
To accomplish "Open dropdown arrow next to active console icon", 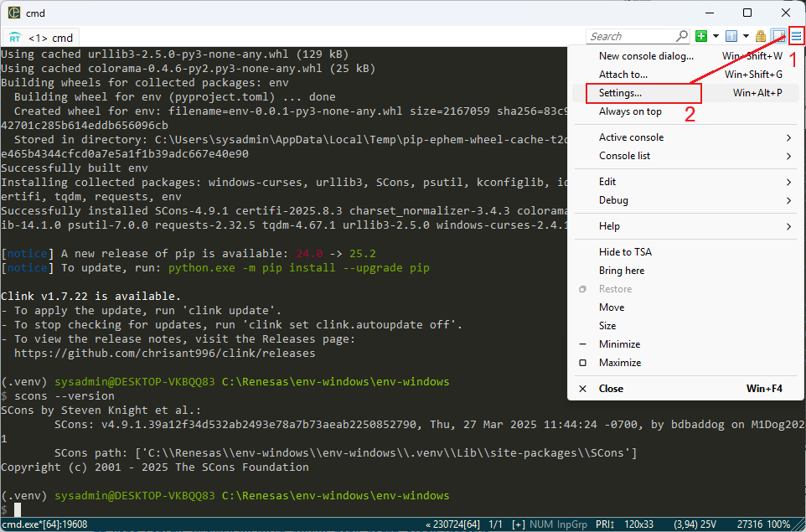I will 745,36.
